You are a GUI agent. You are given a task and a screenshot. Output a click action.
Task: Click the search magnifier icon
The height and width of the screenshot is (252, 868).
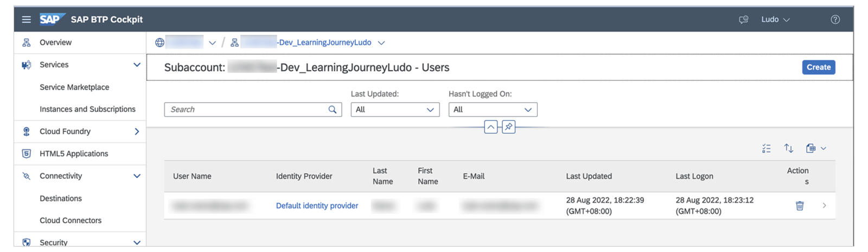333,110
